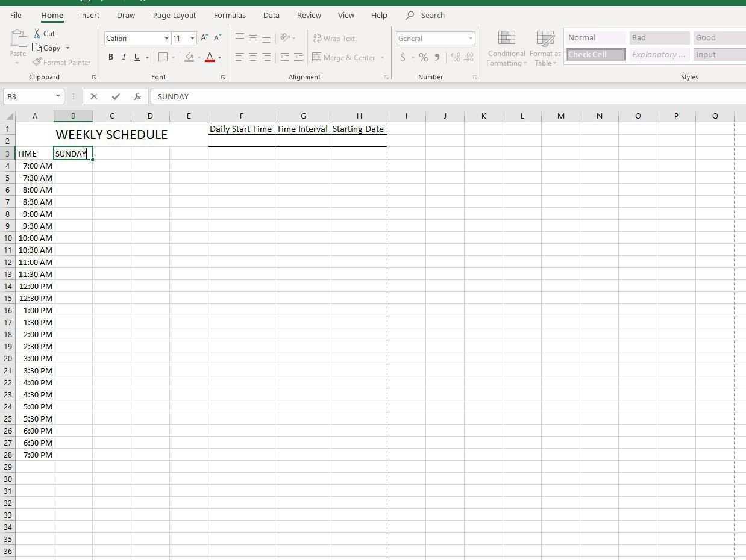Activate the Format Painter
The image size is (746, 560).
[61, 63]
